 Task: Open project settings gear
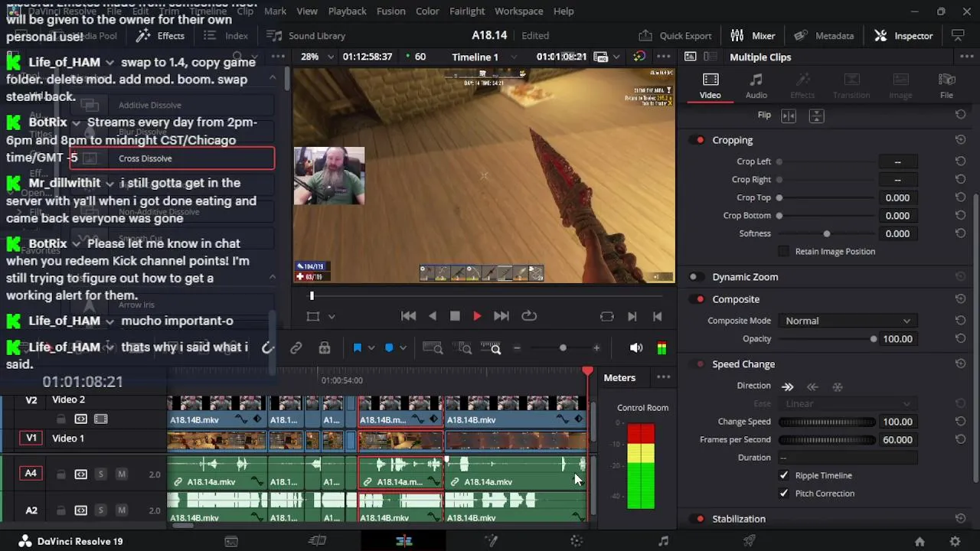click(955, 541)
